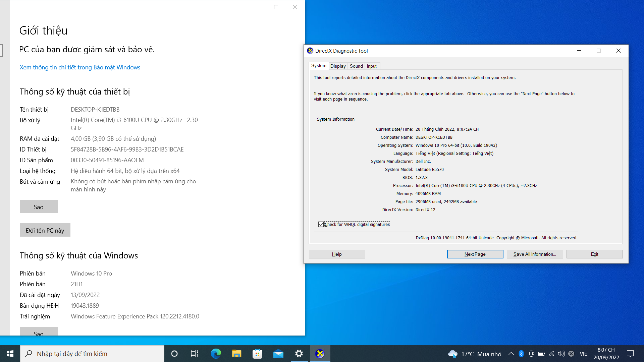The height and width of the screenshot is (362, 644).
Task: Click the Đổi tên PC này button
Action: click(45, 230)
